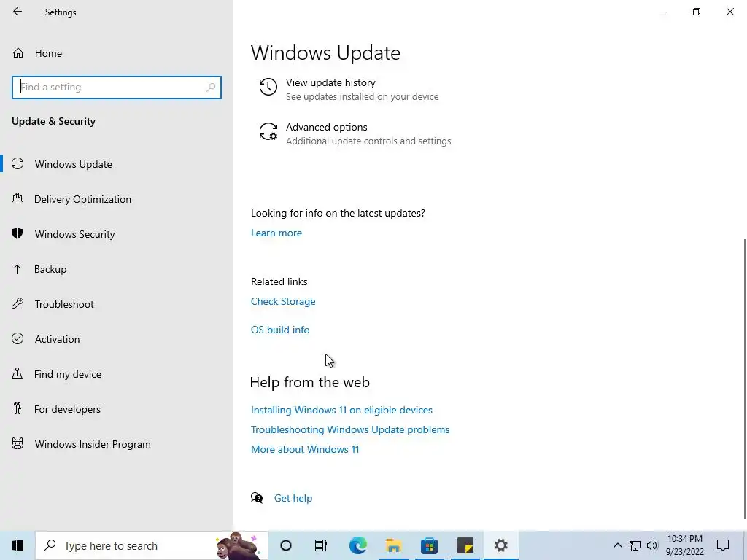Click the Find my device person icon
Viewport: 747px width, 560px height.
click(18, 373)
